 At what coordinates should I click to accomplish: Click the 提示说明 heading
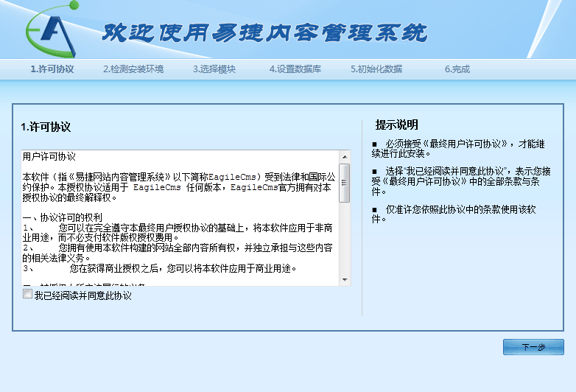point(397,125)
